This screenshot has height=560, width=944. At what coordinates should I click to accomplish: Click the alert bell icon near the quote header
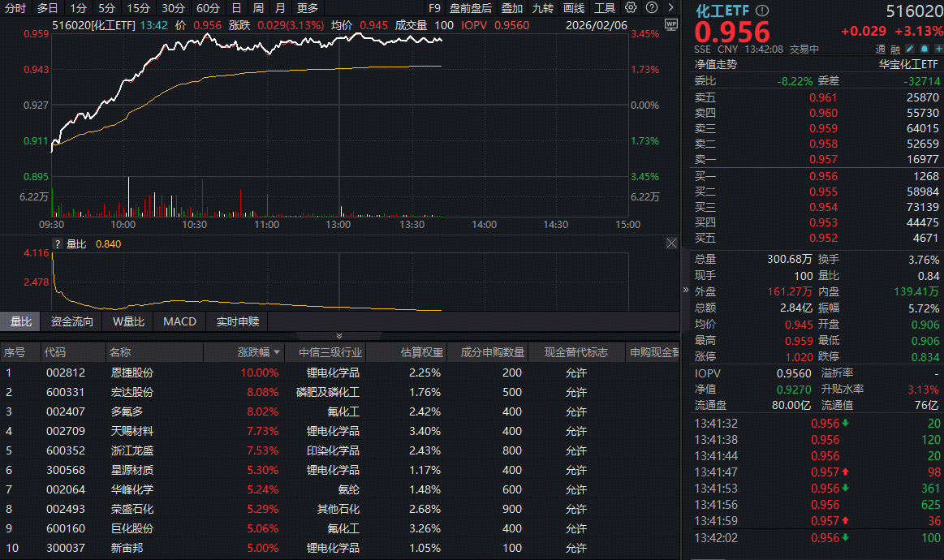click(x=924, y=50)
